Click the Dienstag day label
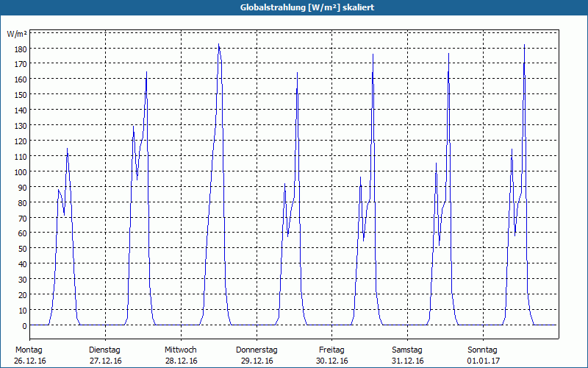The height and width of the screenshot is (368, 588). tap(104, 350)
